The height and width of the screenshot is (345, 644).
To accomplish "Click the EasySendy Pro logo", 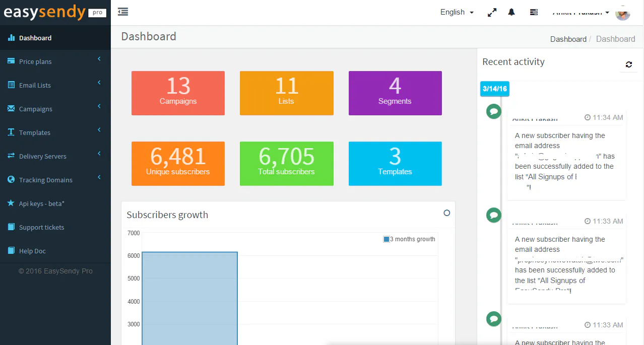I will tap(55, 13).
